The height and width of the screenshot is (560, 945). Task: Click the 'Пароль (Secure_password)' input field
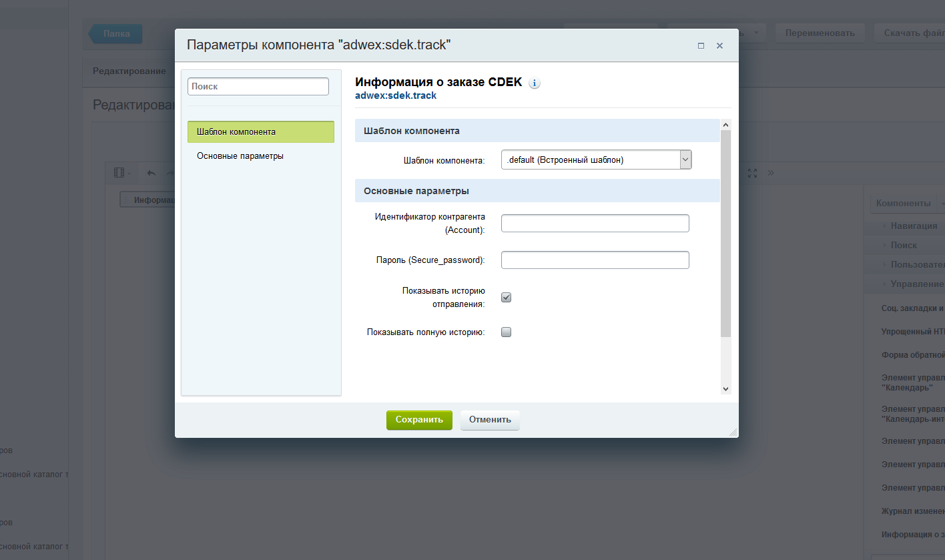[x=595, y=260]
